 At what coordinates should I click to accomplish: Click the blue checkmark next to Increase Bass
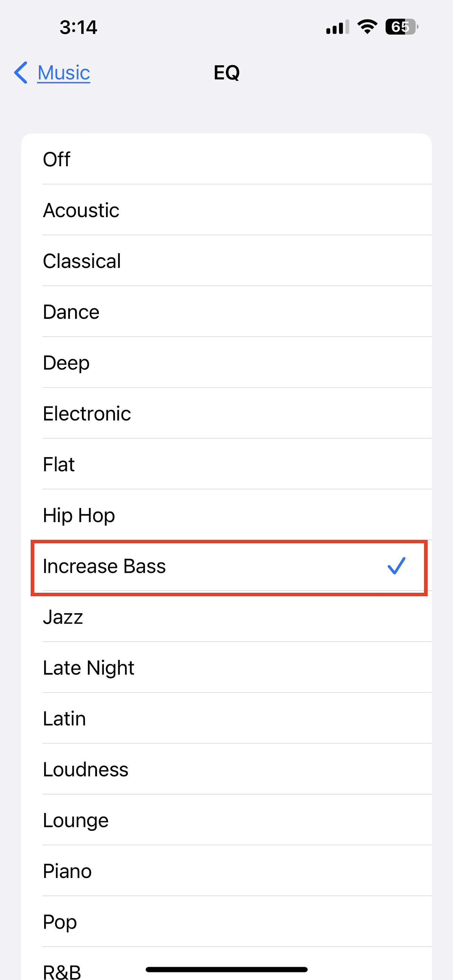point(396,566)
